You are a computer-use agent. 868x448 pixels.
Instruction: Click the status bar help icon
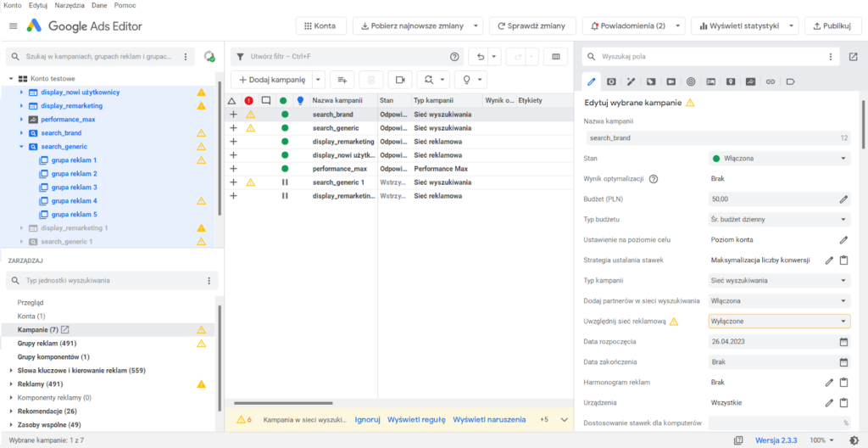(738, 440)
